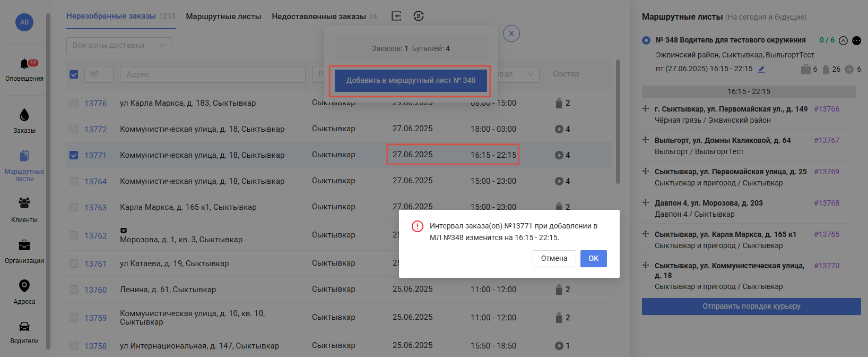Click drag handle for order #13766
The height and width of the screenshot is (357, 868).
[646, 108]
